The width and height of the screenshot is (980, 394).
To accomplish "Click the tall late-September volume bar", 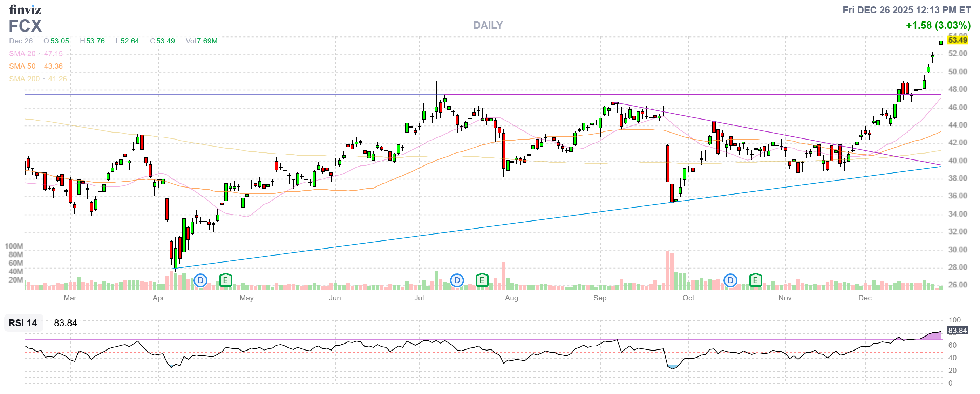I will 667,270.
